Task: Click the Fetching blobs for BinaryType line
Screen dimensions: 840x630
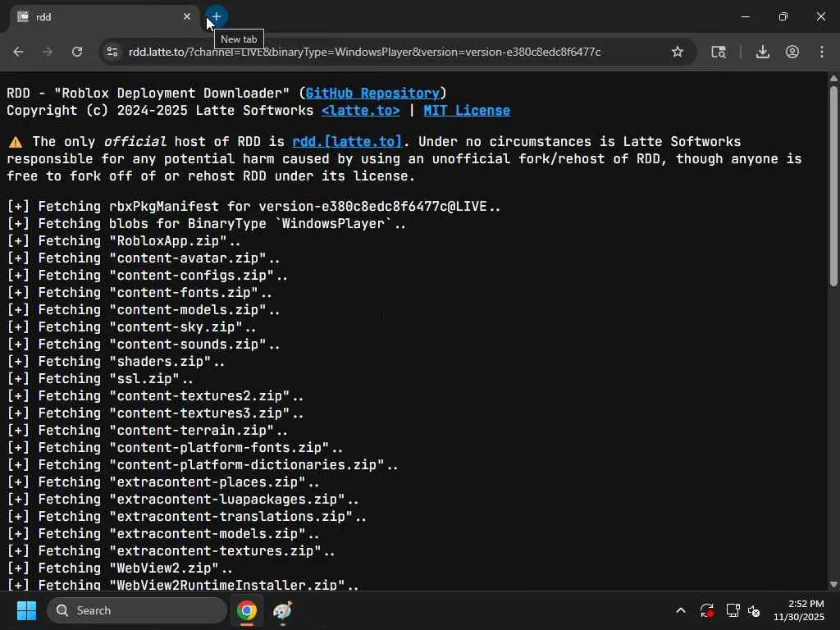Action: [207, 223]
